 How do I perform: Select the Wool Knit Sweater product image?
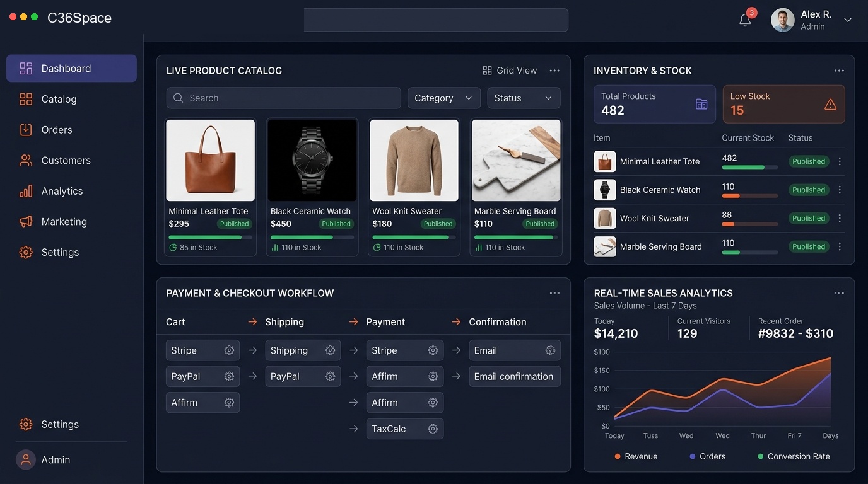click(414, 161)
